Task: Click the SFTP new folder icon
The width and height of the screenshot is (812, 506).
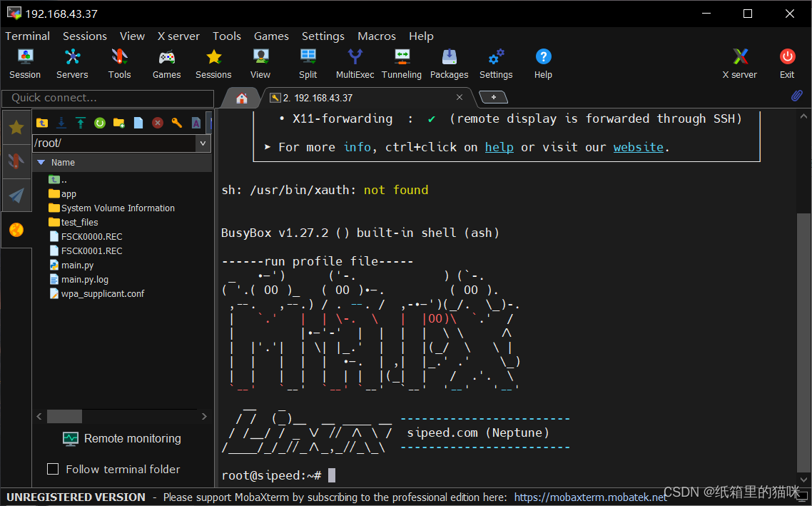Action: click(119, 123)
